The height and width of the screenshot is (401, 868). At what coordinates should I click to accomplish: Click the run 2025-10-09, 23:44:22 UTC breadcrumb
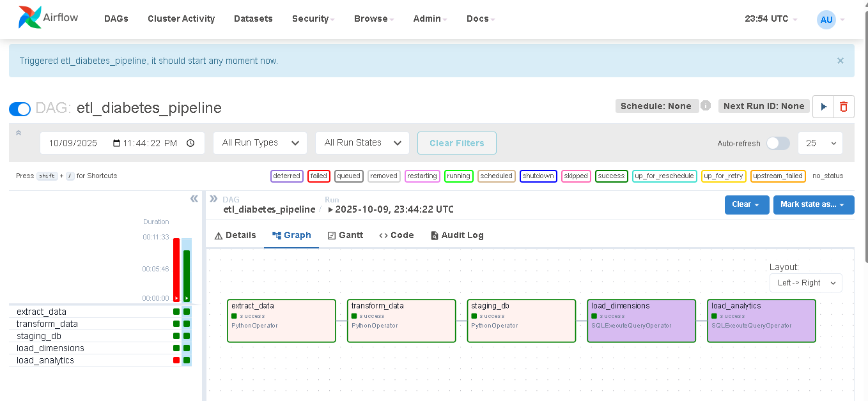click(390, 209)
